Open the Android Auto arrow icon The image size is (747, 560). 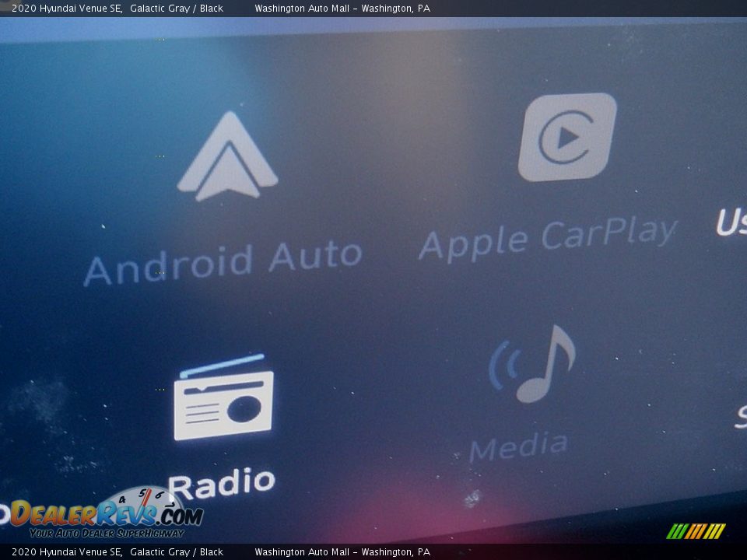point(228,157)
